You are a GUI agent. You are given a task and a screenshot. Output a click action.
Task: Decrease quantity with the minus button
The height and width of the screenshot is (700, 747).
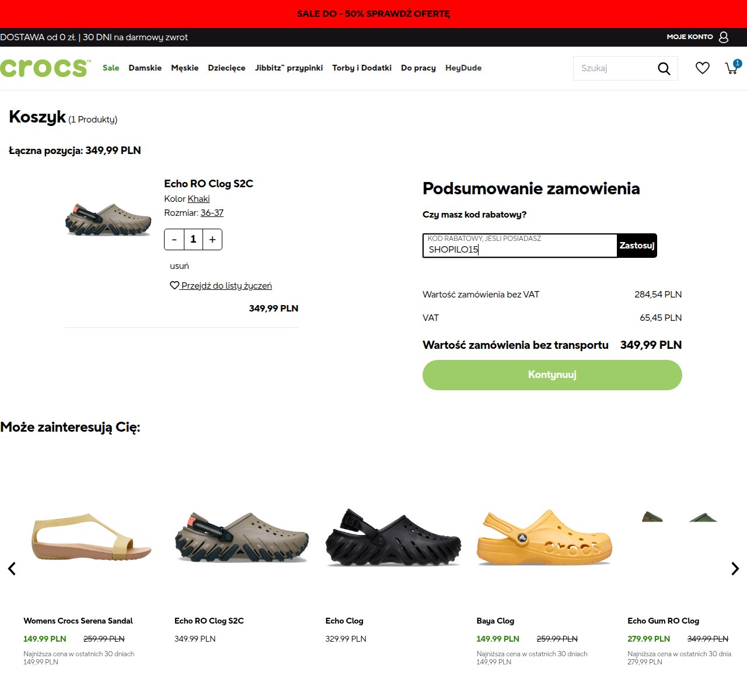coord(174,240)
